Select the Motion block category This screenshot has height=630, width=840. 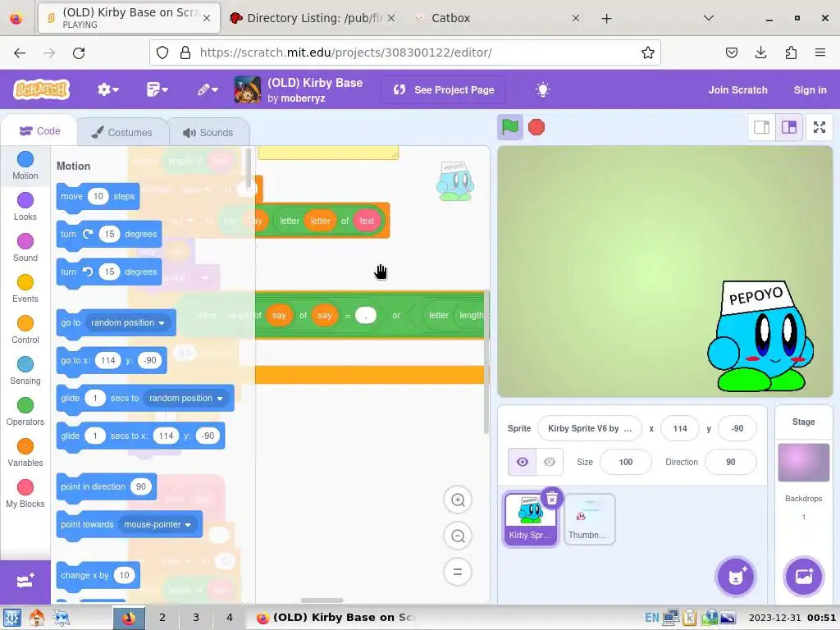25,166
